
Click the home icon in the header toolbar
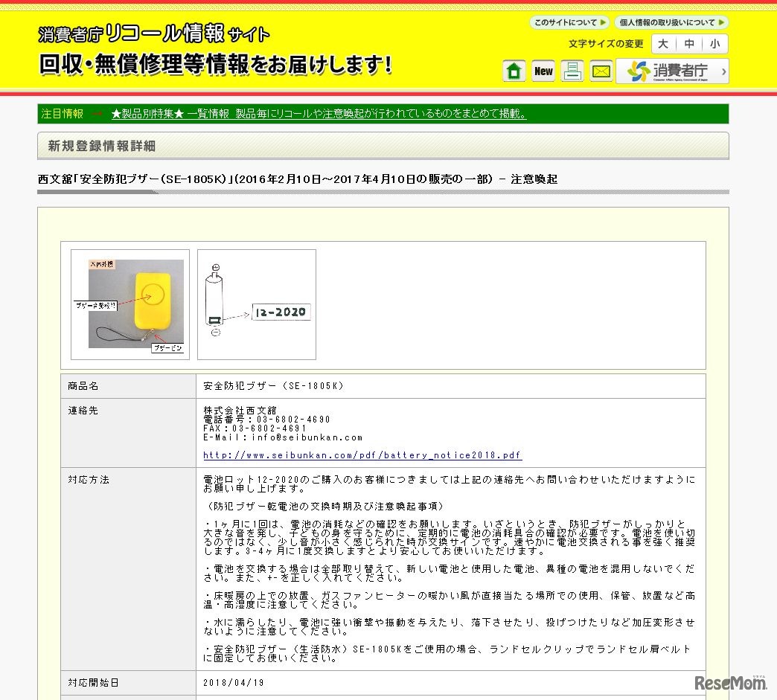pyautogui.click(x=514, y=71)
